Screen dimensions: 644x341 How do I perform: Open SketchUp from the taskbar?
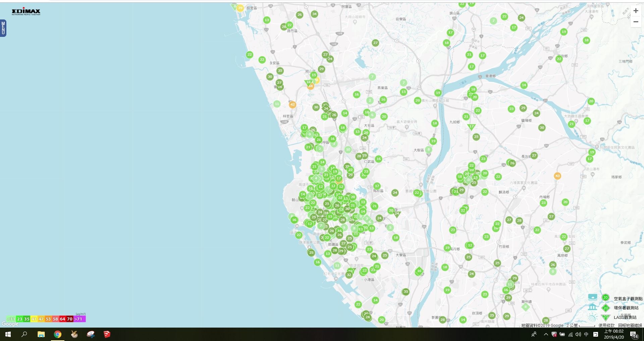tap(107, 334)
